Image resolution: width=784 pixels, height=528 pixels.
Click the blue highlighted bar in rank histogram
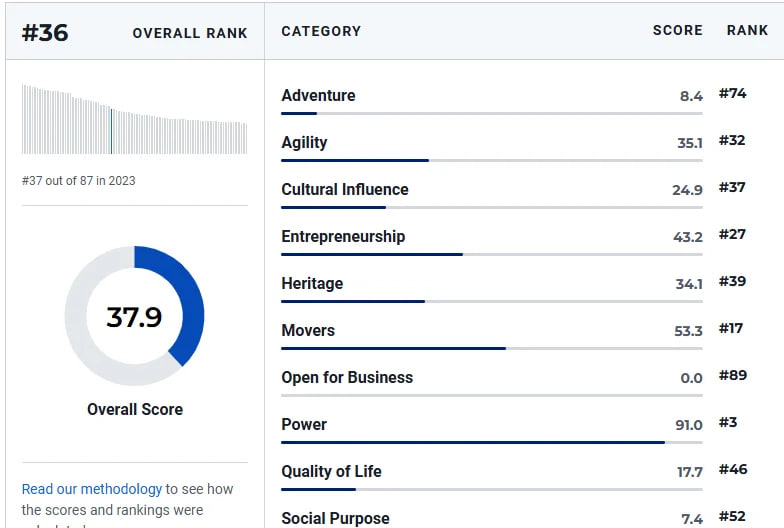(x=111, y=132)
